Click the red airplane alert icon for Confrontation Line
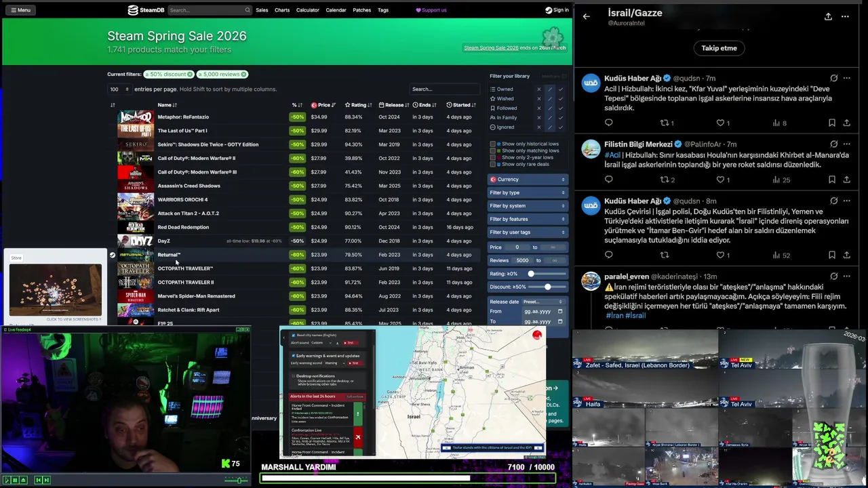The width and height of the screenshot is (868, 488). [357, 437]
